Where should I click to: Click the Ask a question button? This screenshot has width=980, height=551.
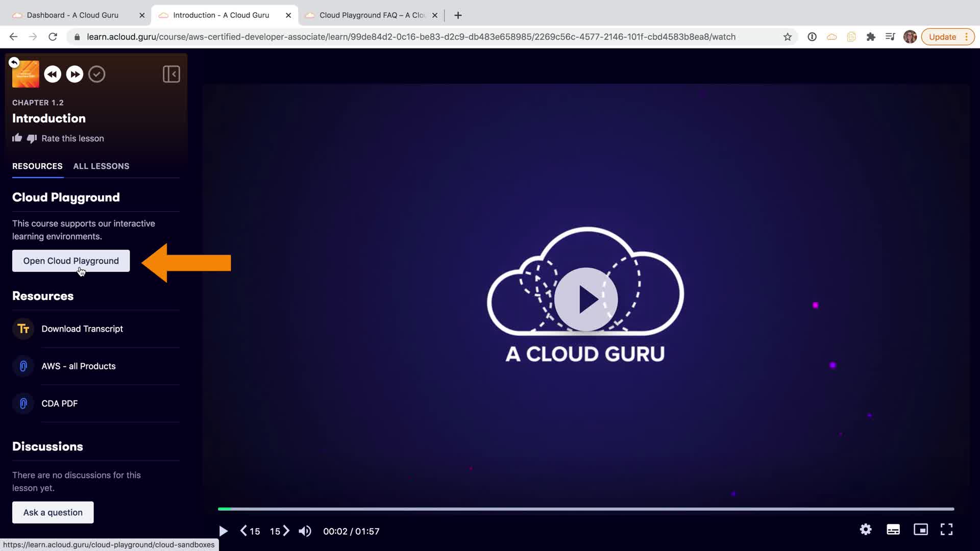[53, 512]
